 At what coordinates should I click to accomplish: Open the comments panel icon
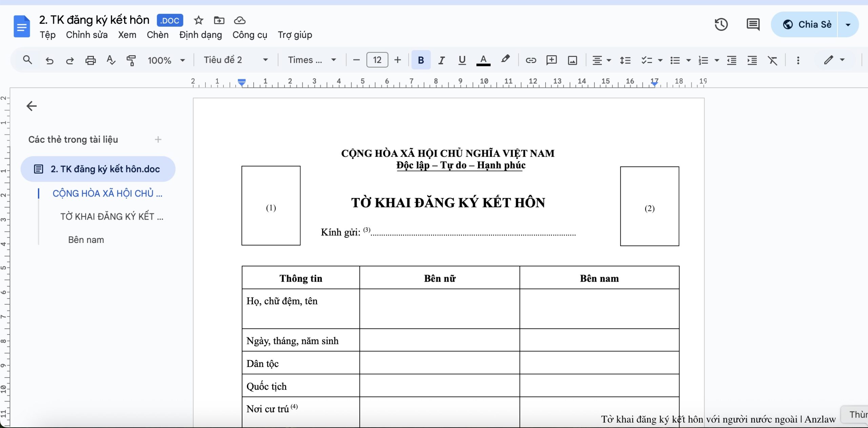point(753,24)
